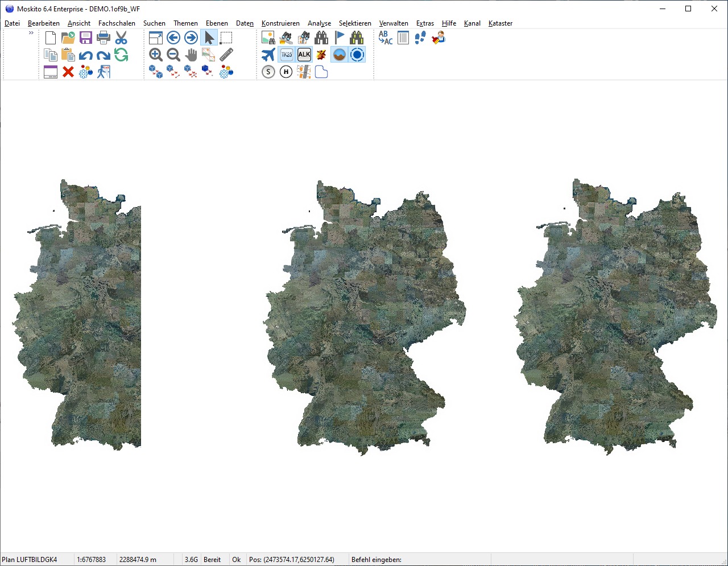
Task: Toggle the ALK layer button
Action: click(304, 55)
